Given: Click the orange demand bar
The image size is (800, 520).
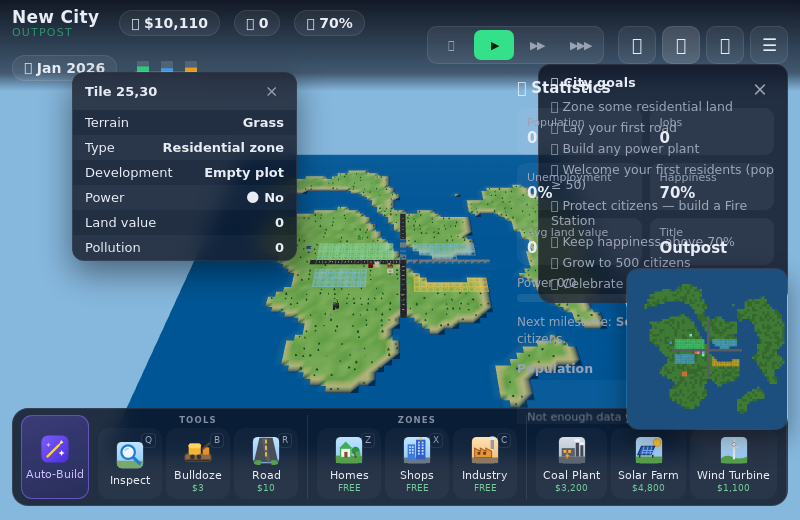Looking at the screenshot, I should [191, 67].
